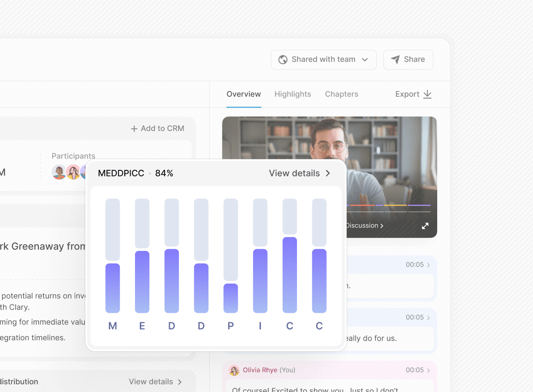533x392 pixels.
Task: Click the Export text label
Action: point(407,94)
